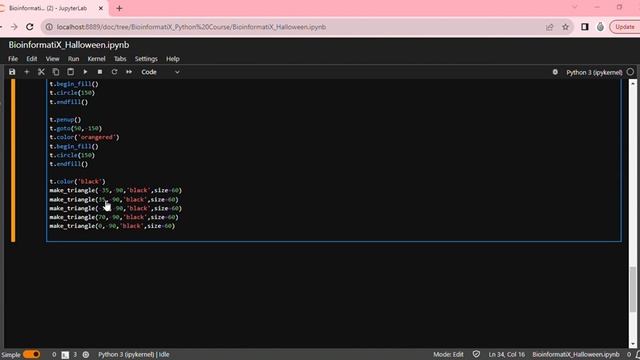Image resolution: width=640 pixels, height=360 pixels.
Task: Click the BioinformatiX_Halloween.ipynb title
Action: point(69,45)
